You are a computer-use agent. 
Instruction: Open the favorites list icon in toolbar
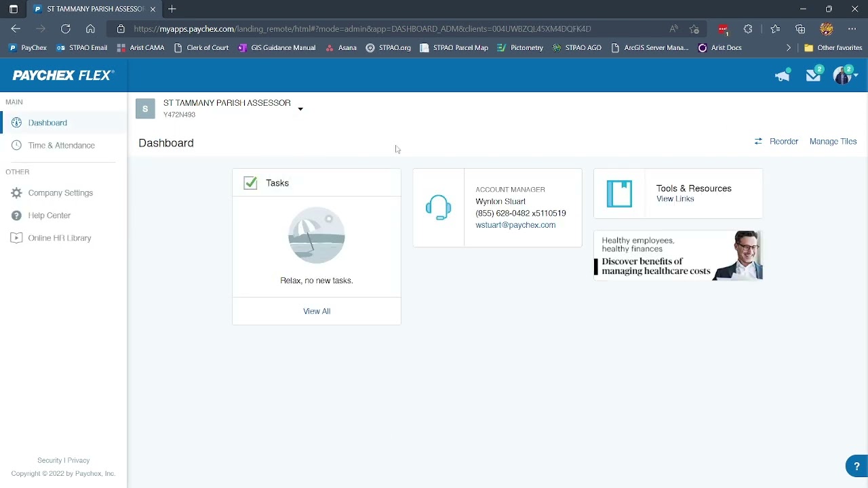coord(775,28)
